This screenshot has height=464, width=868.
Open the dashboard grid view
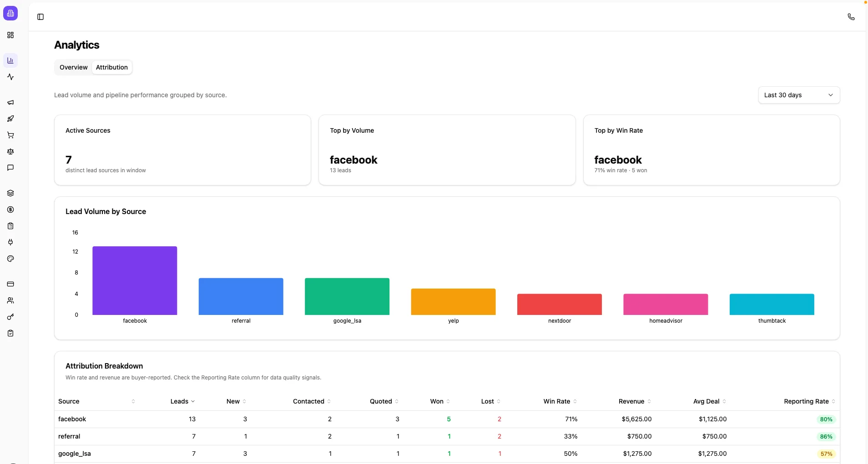(x=10, y=35)
